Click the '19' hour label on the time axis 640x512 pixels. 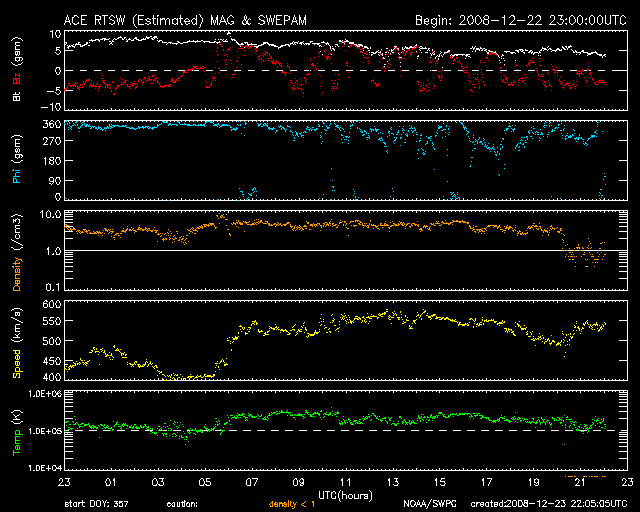(x=533, y=482)
